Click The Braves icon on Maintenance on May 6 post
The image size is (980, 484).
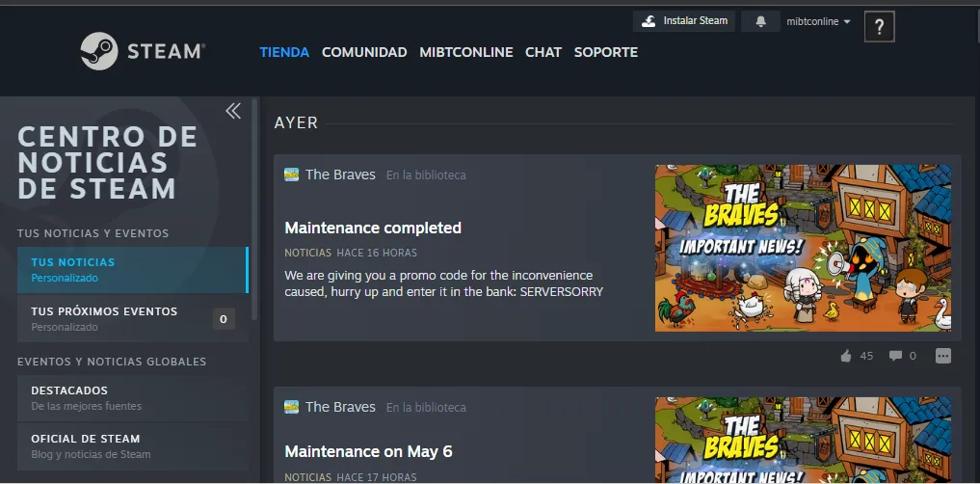291,407
